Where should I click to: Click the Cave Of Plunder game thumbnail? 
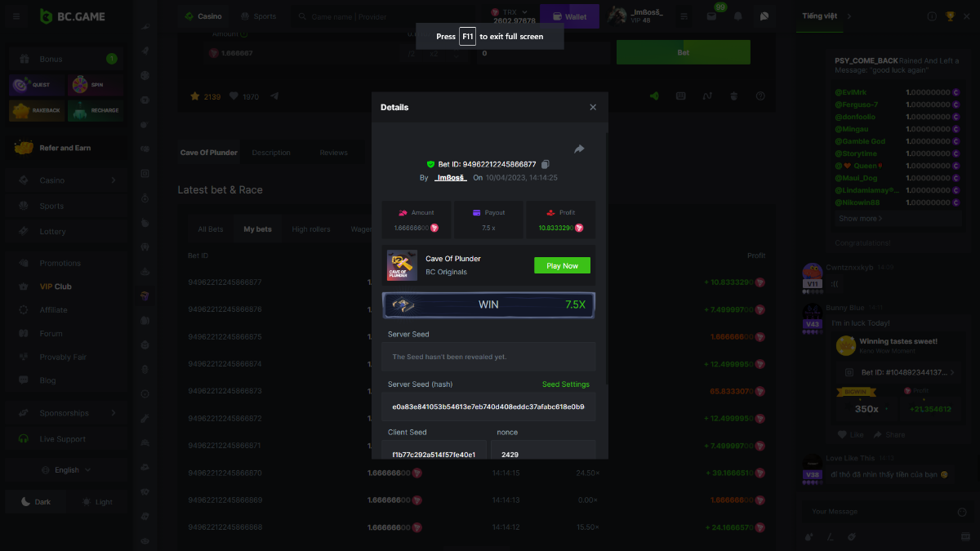[402, 265]
